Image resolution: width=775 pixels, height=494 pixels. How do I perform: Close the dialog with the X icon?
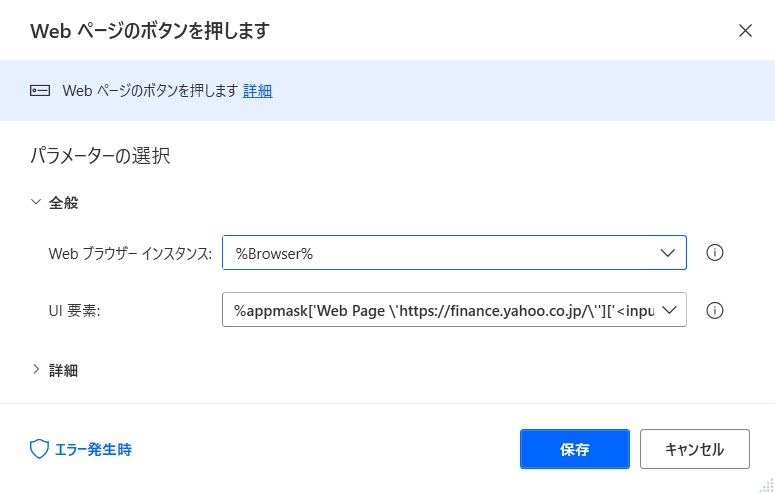[x=745, y=31]
